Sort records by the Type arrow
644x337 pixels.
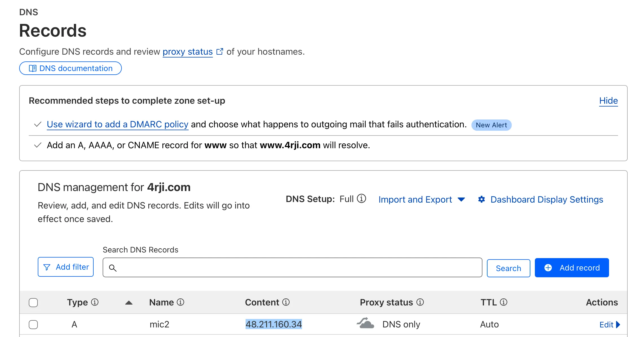(x=129, y=303)
